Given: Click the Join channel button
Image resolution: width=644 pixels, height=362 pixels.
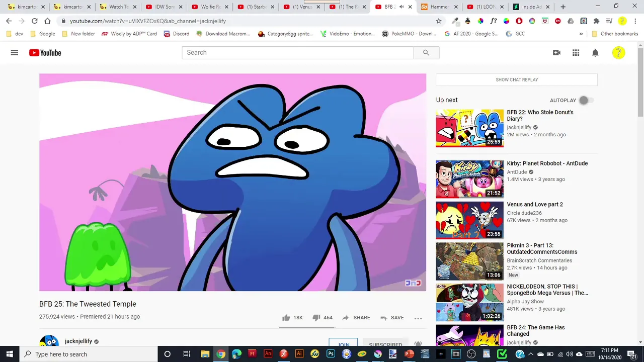Looking at the screenshot, I should pos(343,343).
